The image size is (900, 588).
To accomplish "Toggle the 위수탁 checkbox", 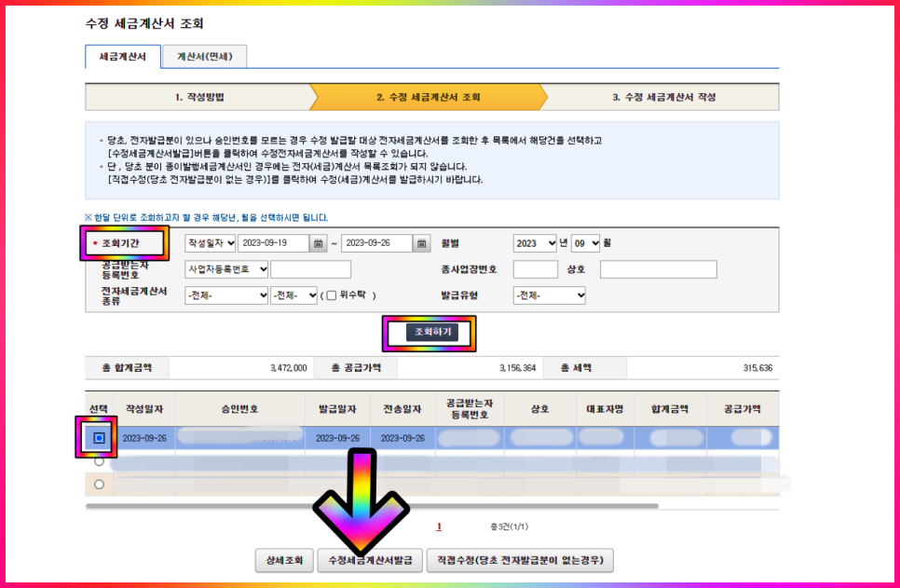I will click(331, 295).
